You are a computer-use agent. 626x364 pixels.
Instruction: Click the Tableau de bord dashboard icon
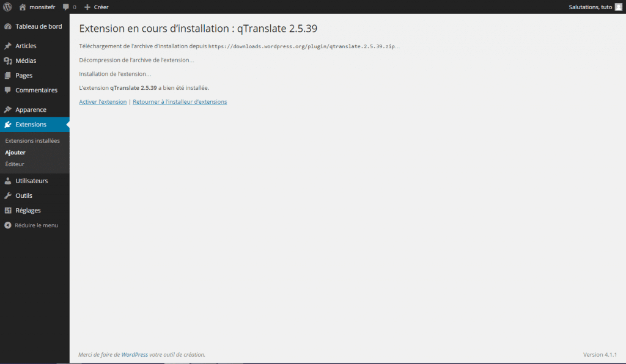tap(7, 26)
